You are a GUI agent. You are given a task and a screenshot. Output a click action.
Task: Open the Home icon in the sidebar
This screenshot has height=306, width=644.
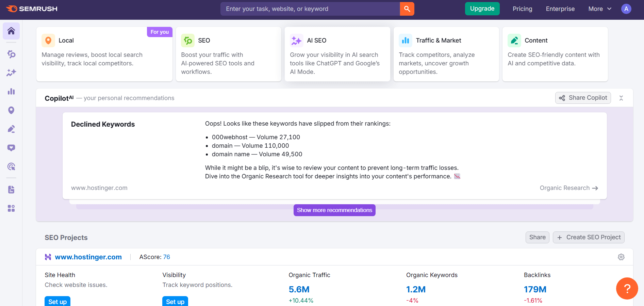coord(11,31)
